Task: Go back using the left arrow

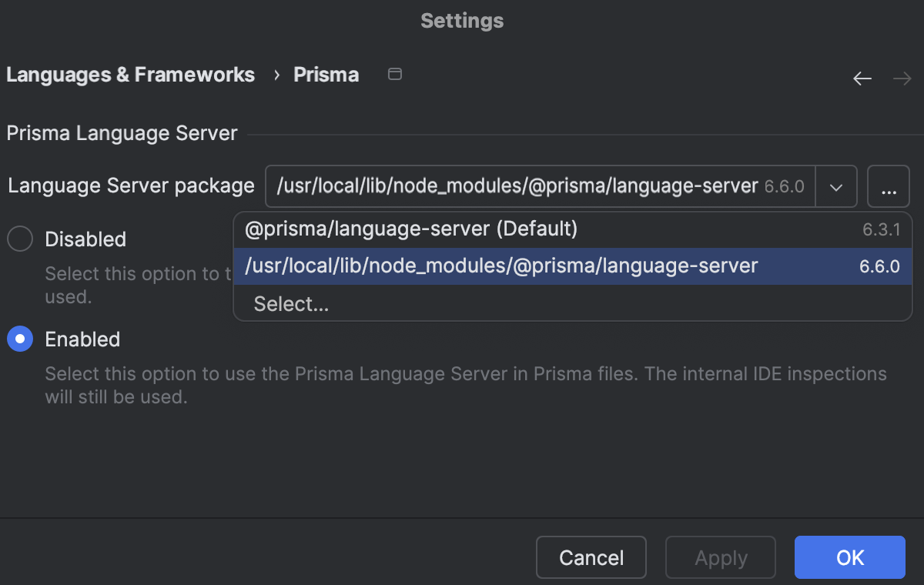Action: click(862, 79)
